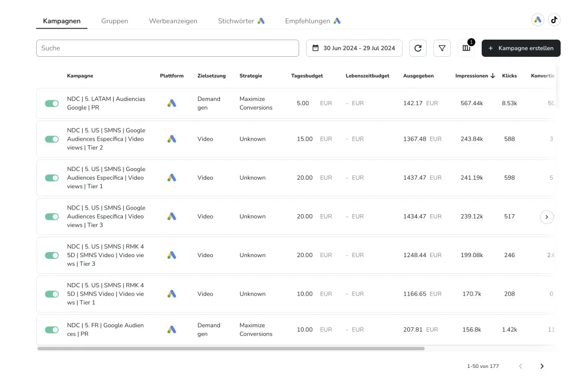The height and width of the screenshot is (380, 588).
Task: Click platform icon for FR Google Audiences row
Action: coord(172,329)
